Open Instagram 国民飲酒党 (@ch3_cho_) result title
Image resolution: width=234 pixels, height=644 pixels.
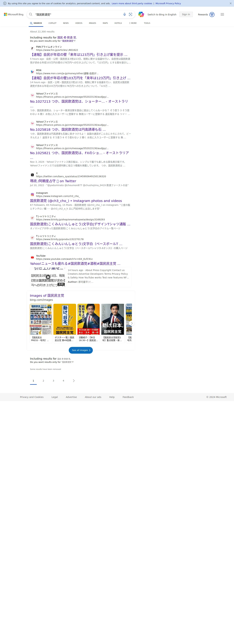tap(76, 201)
